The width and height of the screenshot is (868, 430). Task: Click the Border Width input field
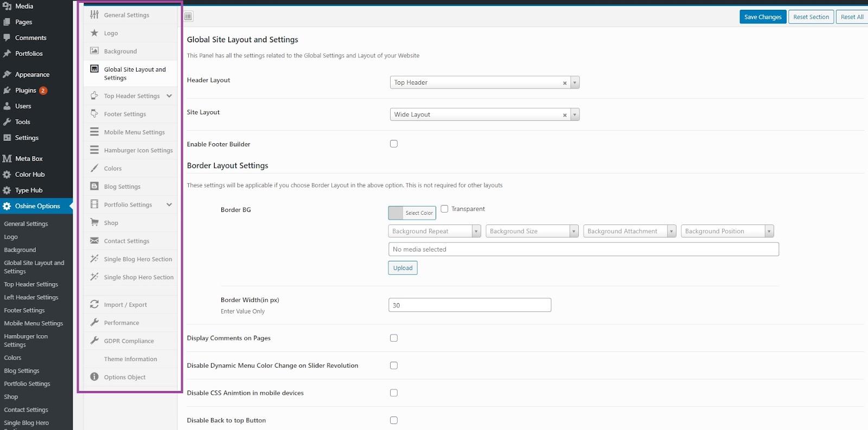click(470, 305)
